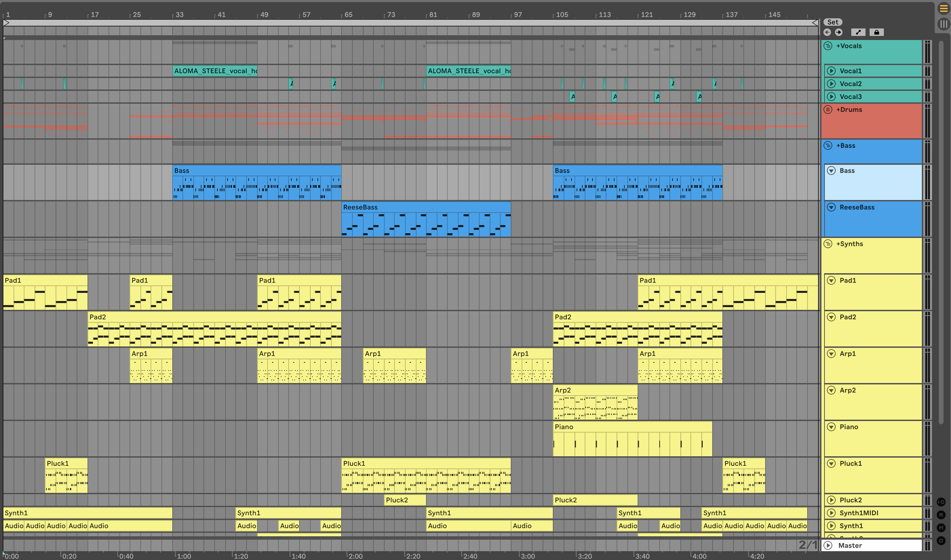This screenshot has width=951, height=560.
Task: Show the In/Out section with the I·O button
Action: pos(941,502)
